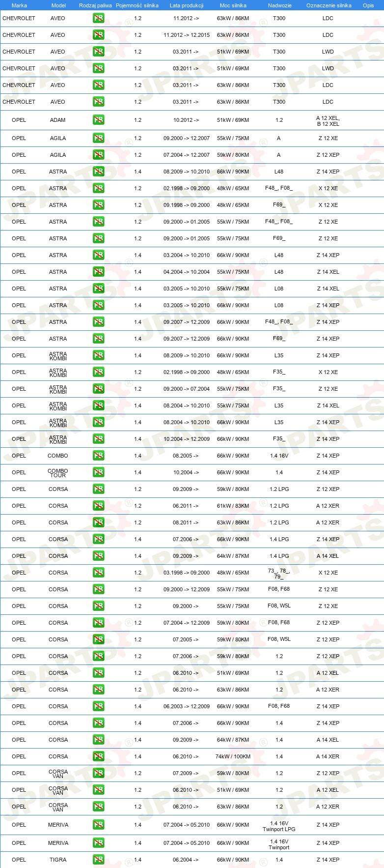Click fuel icon for Corsa 03.1998 -> 09.2000
Screen dimensions: 384x868
tap(99, 573)
